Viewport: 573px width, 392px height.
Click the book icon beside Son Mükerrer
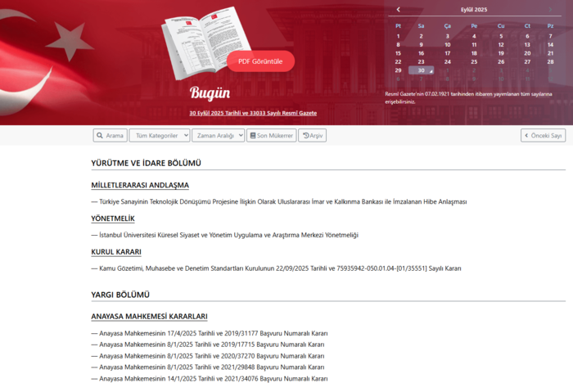[252, 136]
